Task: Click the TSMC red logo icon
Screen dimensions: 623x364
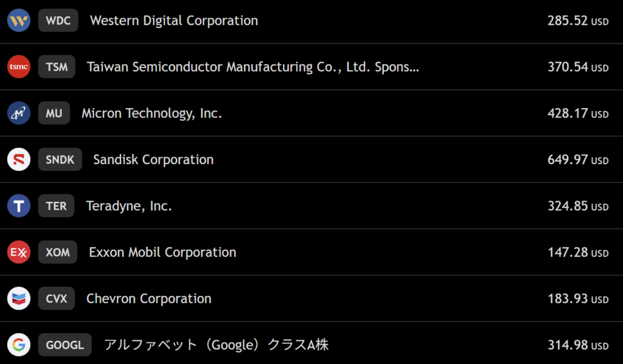Action: pos(19,67)
